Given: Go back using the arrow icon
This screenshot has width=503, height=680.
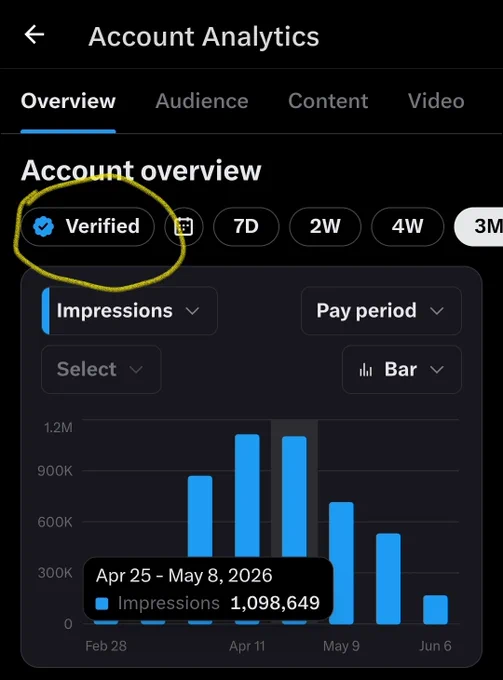Looking at the screenshot, I should (x=34, y=35).
